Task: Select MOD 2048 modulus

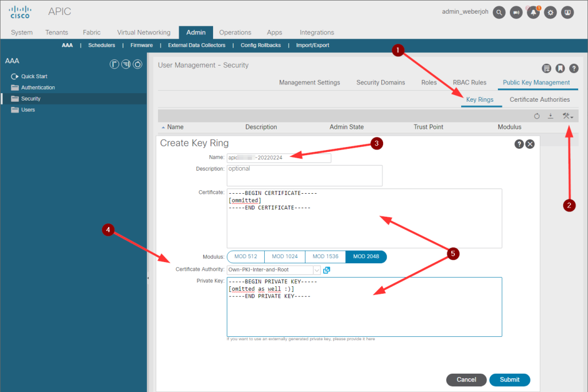Action: tap(366, 256)
